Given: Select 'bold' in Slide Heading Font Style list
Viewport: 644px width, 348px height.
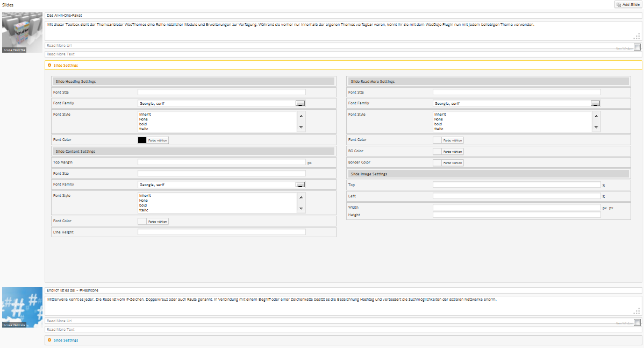Looking at the screenshot, I should click(144, 124).
